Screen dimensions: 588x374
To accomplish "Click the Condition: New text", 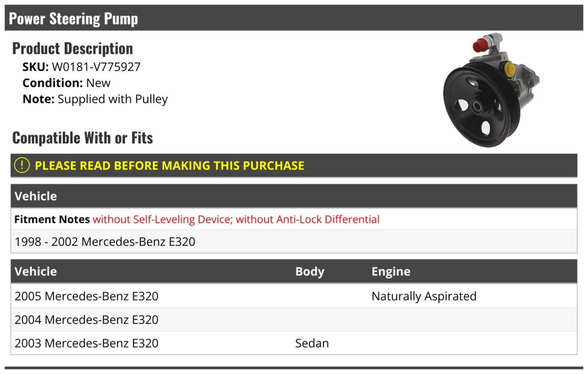I will (x=67, y=83).
